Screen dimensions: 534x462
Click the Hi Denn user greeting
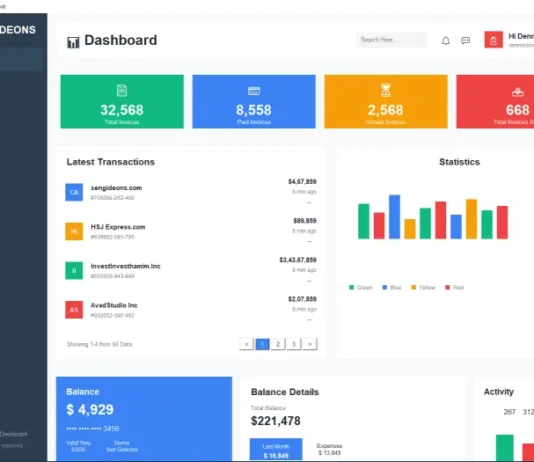521,36
